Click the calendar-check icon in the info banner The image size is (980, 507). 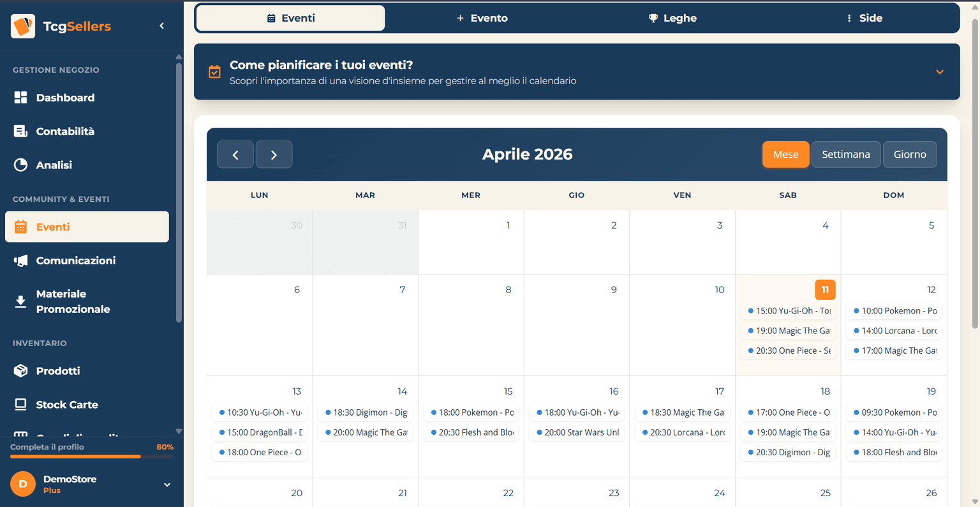coord(215,72)
